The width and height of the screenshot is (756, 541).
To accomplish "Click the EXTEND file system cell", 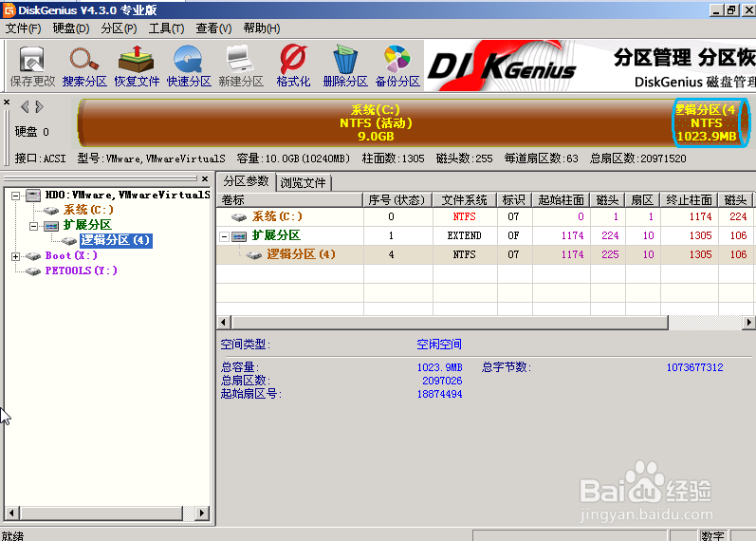I will pyautogui.click(x=464, y=235).
